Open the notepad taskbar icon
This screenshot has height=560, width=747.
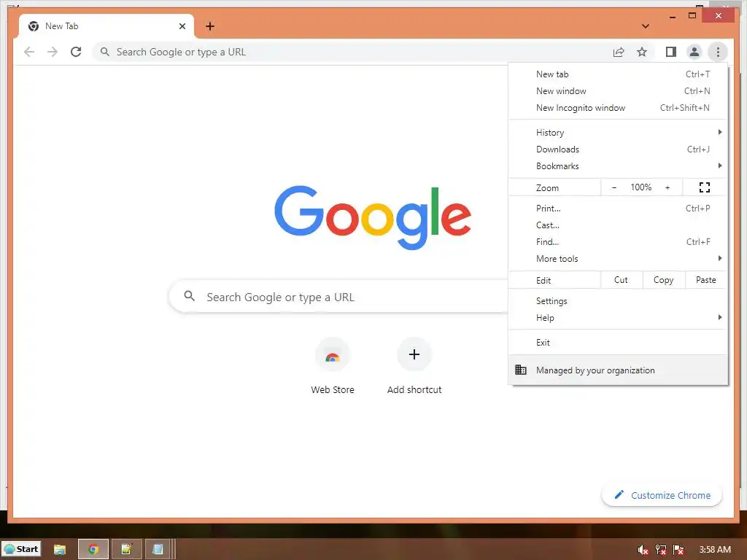coord(158,549)
